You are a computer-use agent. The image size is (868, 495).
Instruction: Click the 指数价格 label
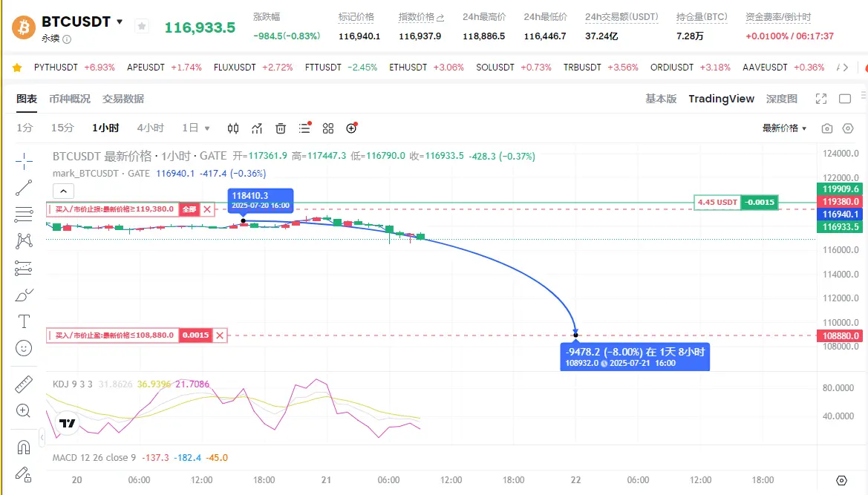pos(417,17)
